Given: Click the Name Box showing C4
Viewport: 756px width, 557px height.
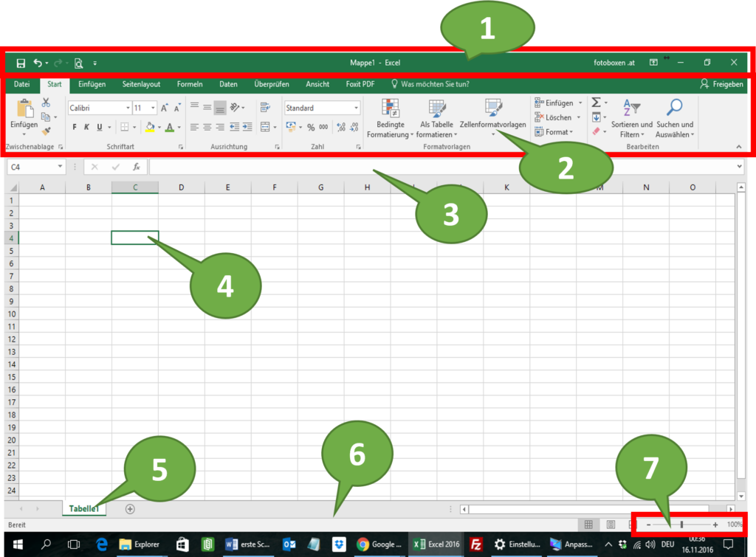Looking at the screenshot, I should [x=35, y=167].
